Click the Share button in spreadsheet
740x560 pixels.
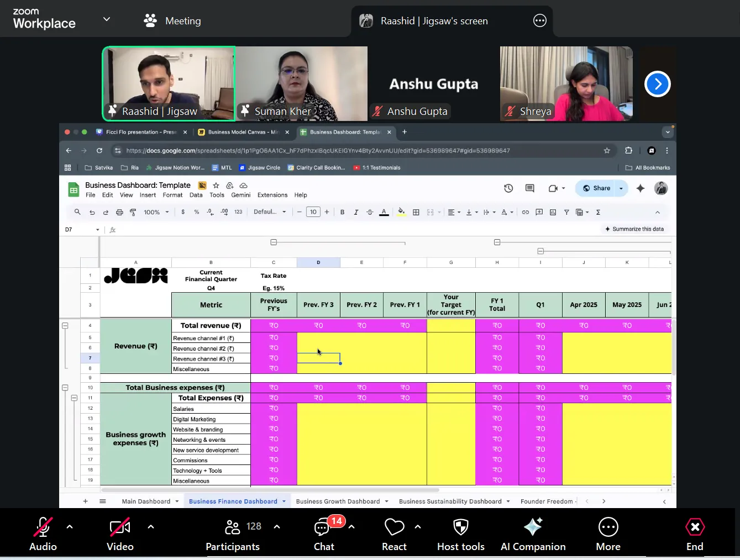[x=596, y=188]
